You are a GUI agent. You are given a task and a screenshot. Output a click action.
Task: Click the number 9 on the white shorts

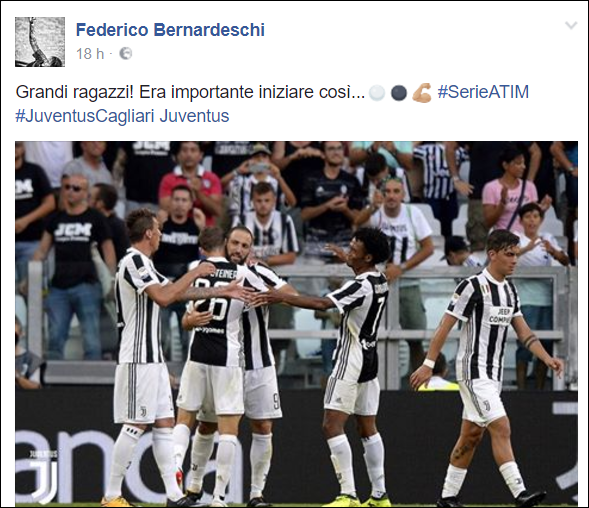276,402
